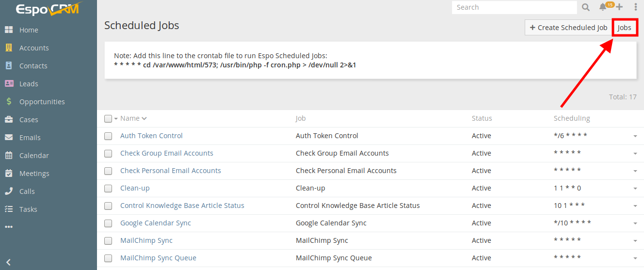Click the Opportunities dollar icon
644x270 pixels.
click(9, 101)
